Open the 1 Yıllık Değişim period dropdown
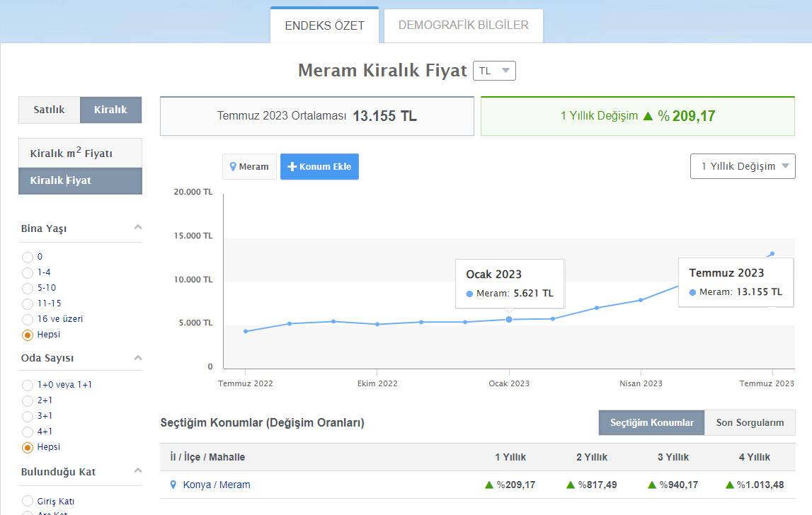The width and height of the screenshot is (812, 515). click(743, 166)
